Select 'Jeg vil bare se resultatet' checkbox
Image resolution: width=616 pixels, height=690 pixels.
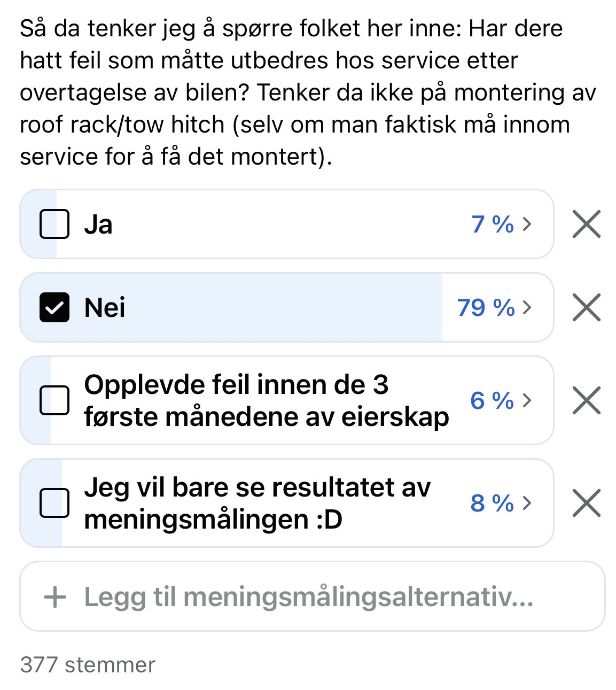click(54, 503)
